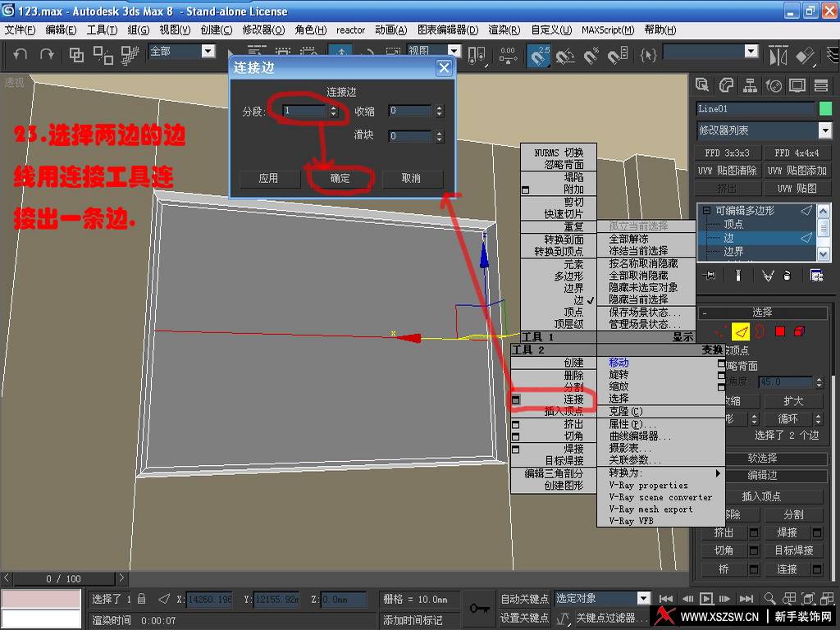
Task: Toggle 自动关键点 auto key mode
Action: 524,598
